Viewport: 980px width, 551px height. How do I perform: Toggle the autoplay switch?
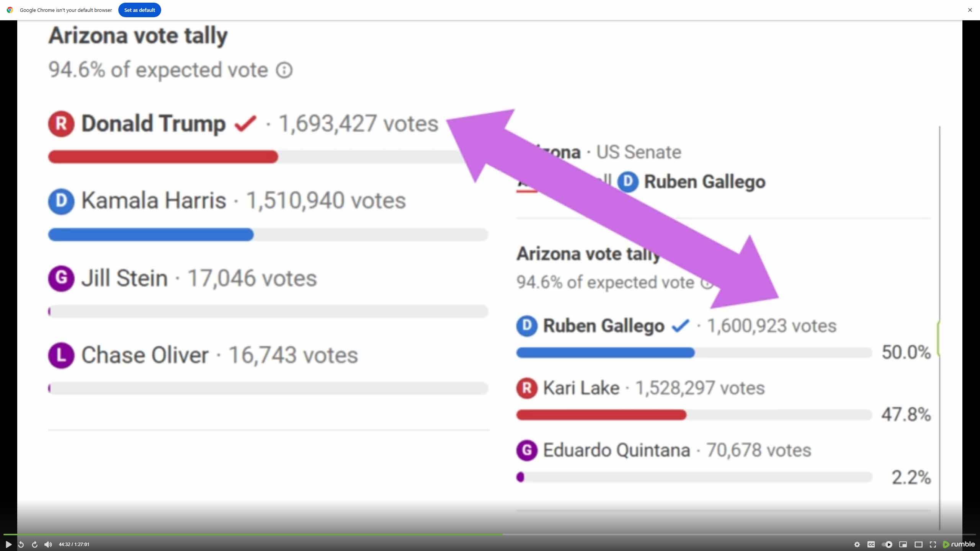pos(887,544)
